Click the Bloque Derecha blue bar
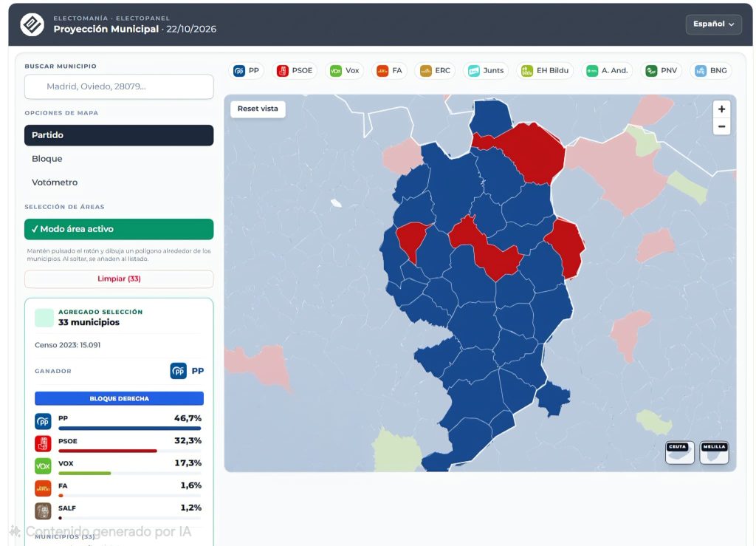Image resolution: width=756 pixels, height=546 pixels. (x=119, y=398)
